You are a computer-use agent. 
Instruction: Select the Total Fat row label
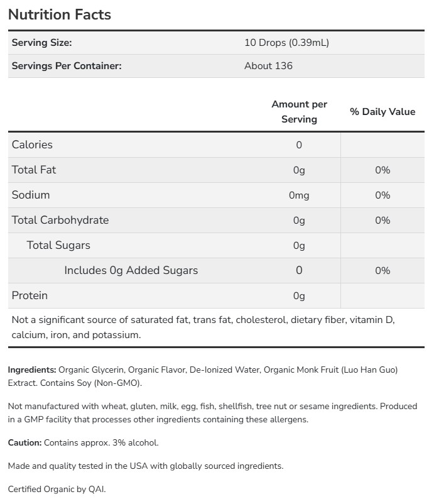[x=34, y=170]
